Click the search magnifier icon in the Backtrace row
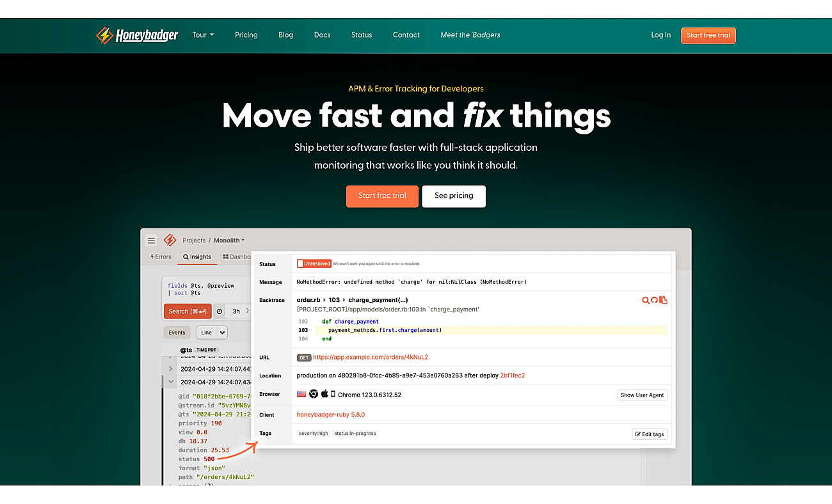 coord(646,300)
